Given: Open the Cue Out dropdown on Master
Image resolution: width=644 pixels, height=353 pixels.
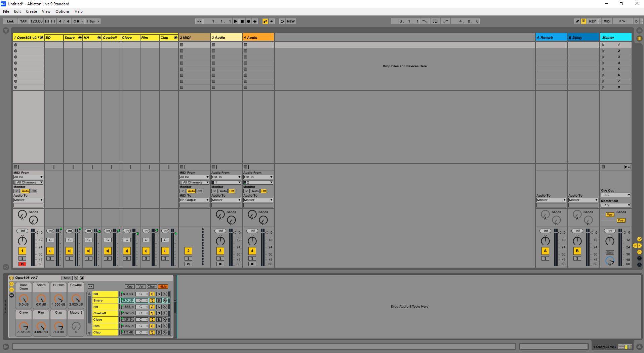Looking at the screenshot, I should [616, 195].
